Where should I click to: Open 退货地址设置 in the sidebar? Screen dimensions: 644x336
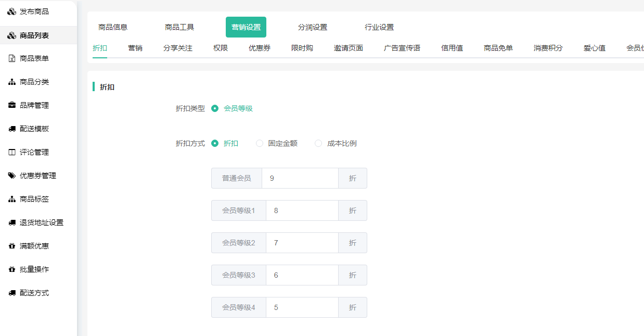[42, 222]
